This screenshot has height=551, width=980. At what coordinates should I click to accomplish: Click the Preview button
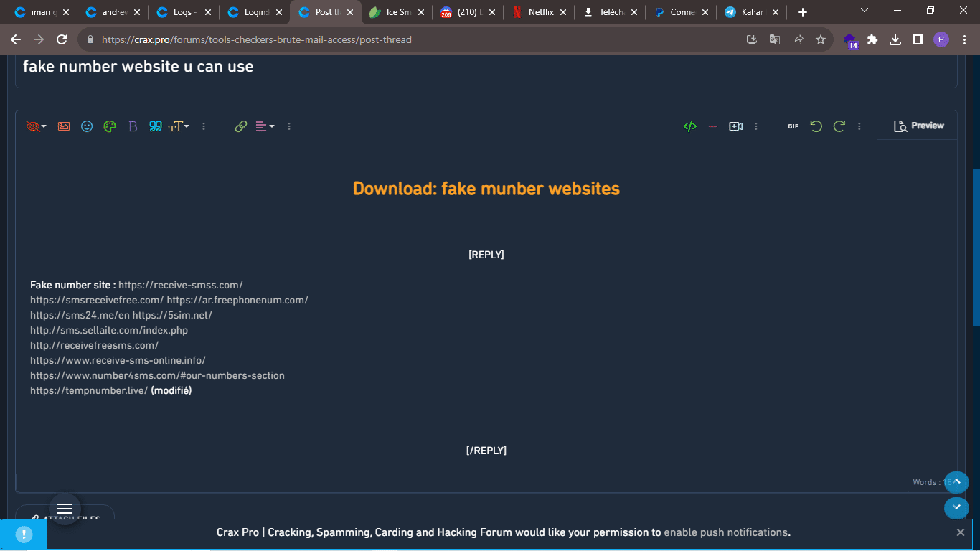click(918, 126)
